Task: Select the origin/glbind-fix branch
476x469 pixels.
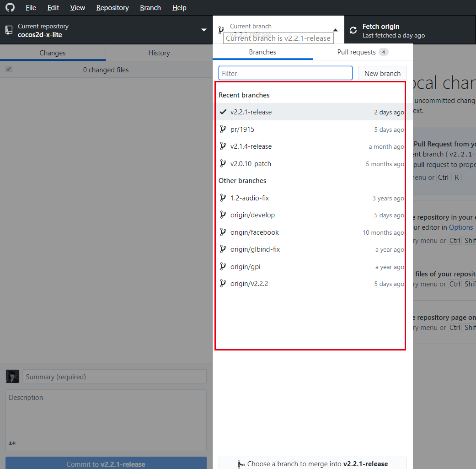Action: [313, 249]
